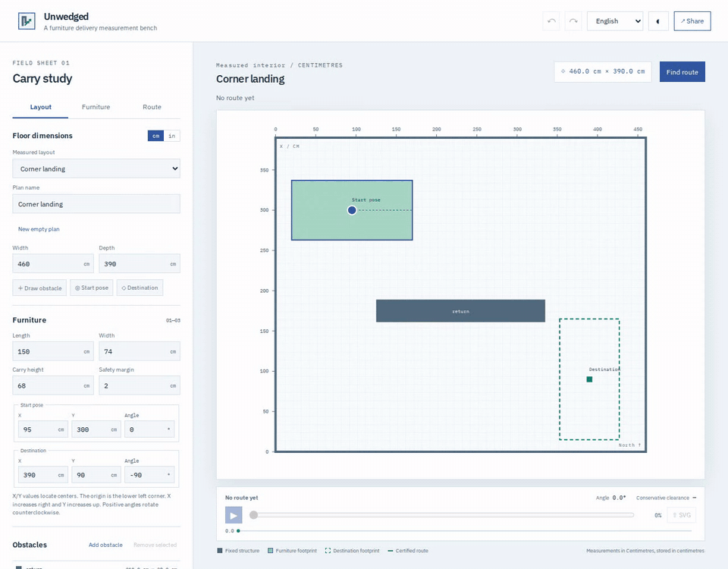Click the green destination square marker
Viewport: 728px width, 569px height.
point(589,379)
